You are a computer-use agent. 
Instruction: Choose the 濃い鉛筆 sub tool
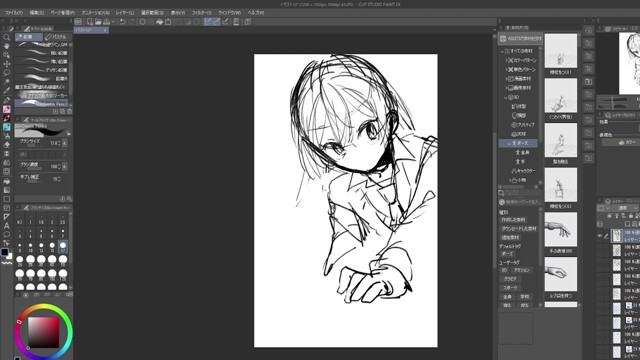pos(42,53)
